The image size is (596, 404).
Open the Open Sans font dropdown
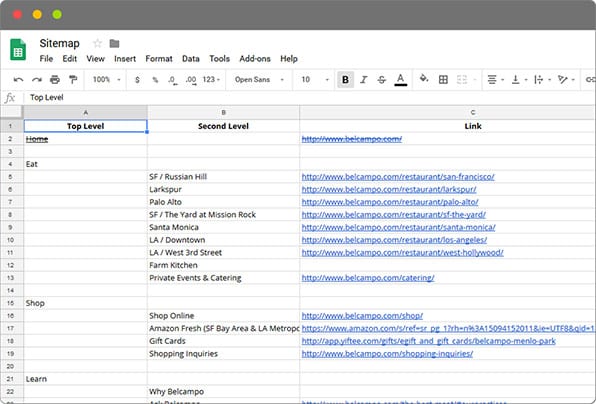pos(259,79)
